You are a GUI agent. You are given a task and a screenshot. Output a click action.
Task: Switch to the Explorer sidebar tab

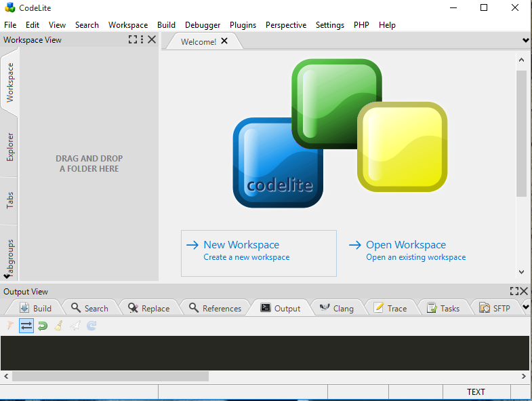tap(10, 147)
